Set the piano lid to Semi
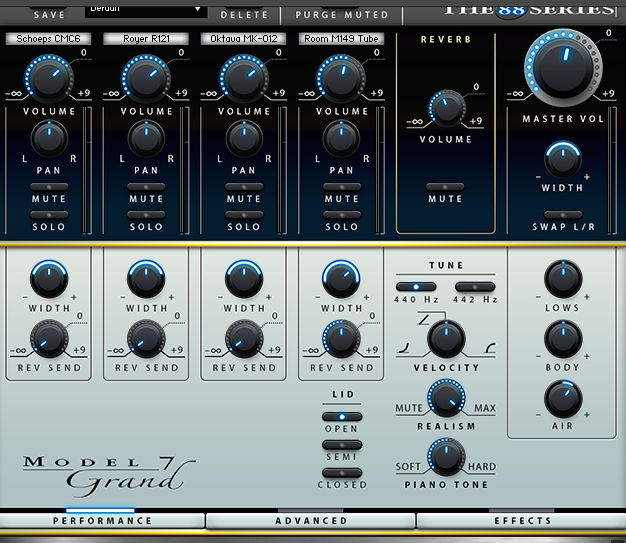Viewport: 626px width, 543px height. (342, 444)
